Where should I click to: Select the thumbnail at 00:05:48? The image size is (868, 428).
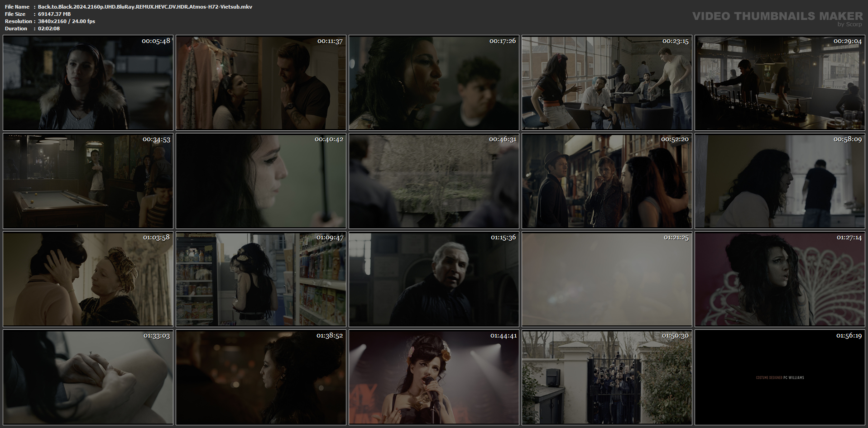(x=88, y=83)
